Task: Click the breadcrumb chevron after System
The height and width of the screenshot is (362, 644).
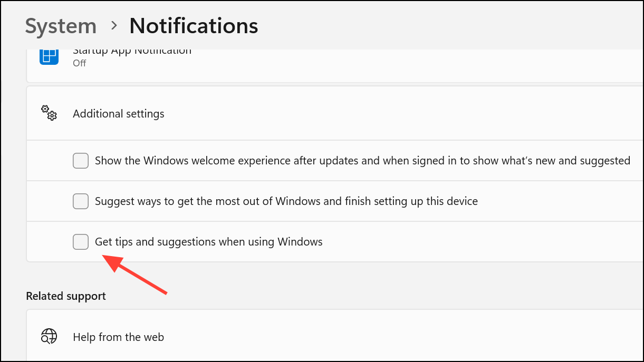Action: point(113,26)
